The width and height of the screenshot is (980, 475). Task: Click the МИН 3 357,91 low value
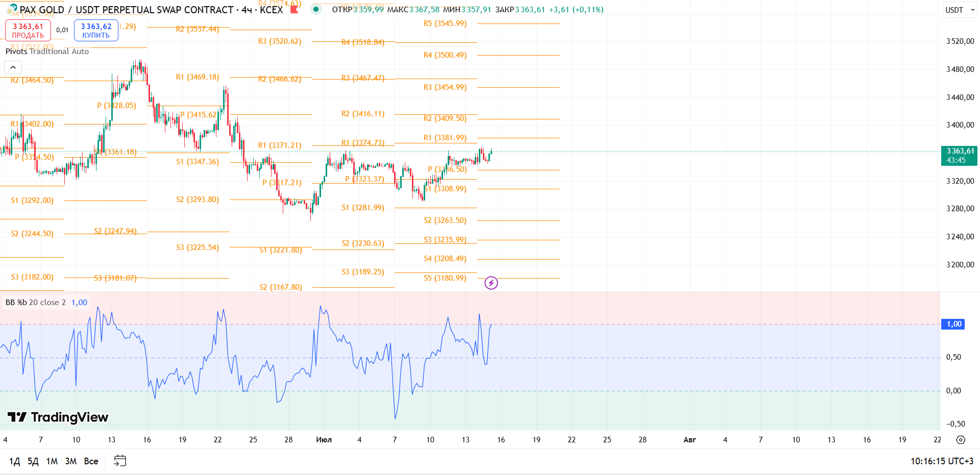coord(467,10)
